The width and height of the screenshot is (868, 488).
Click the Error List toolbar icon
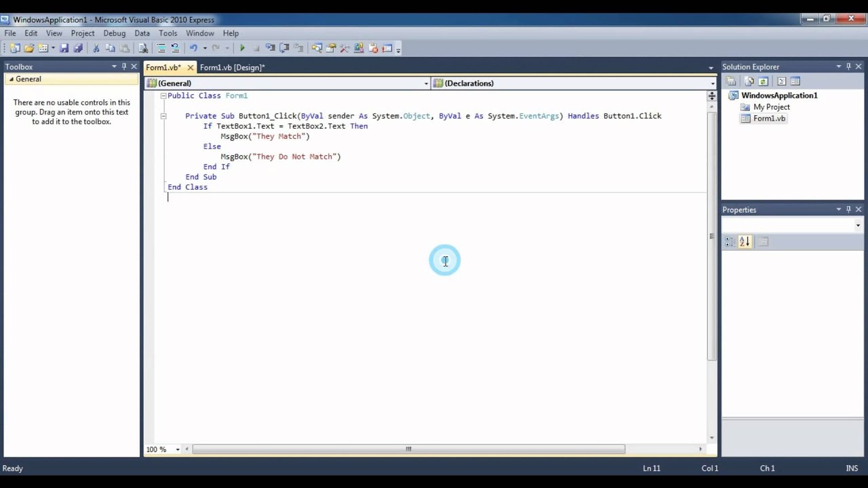[374, 48]
